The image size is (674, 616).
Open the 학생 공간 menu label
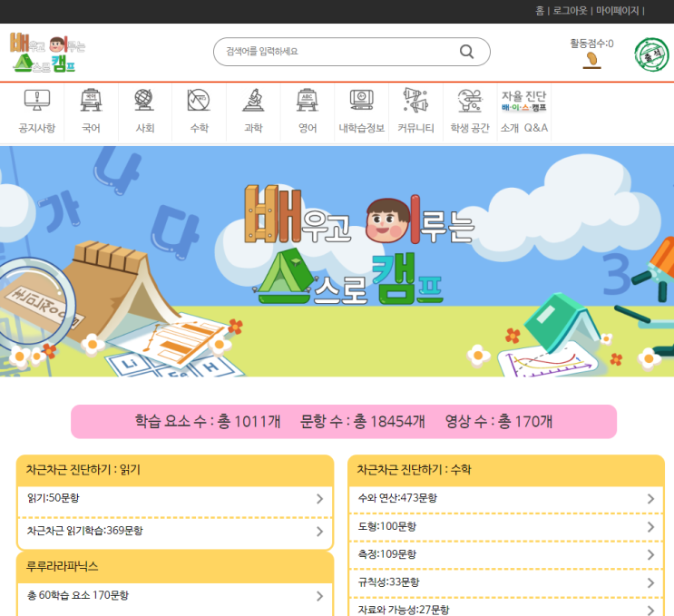470,128
